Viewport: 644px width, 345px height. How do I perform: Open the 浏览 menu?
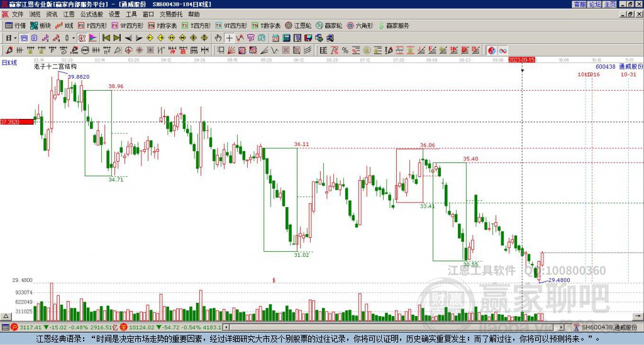pyautogui.click(x=35, y=14)
